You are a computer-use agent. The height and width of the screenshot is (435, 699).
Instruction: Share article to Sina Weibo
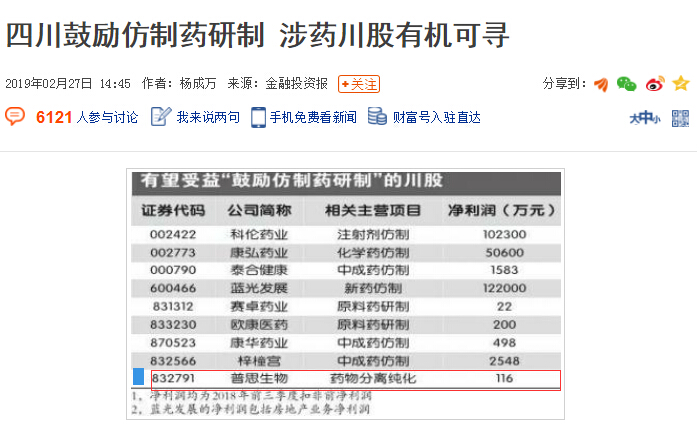click(654, 84)
